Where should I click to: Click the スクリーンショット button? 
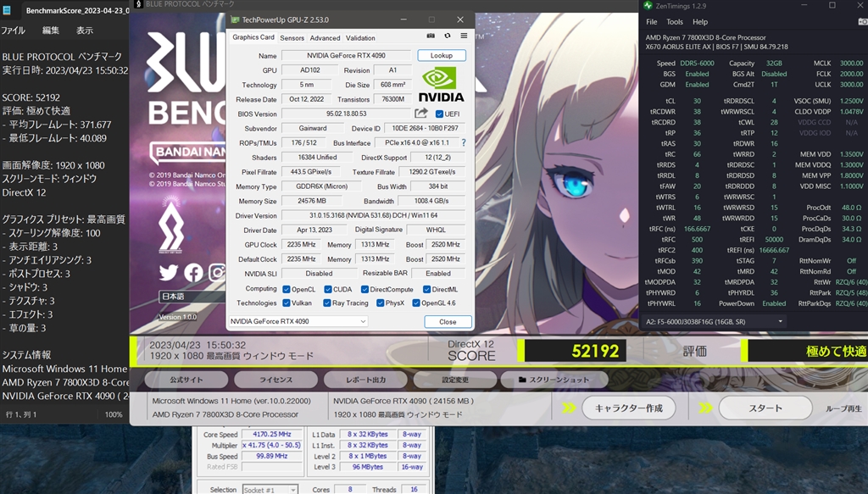click(554, 380)
